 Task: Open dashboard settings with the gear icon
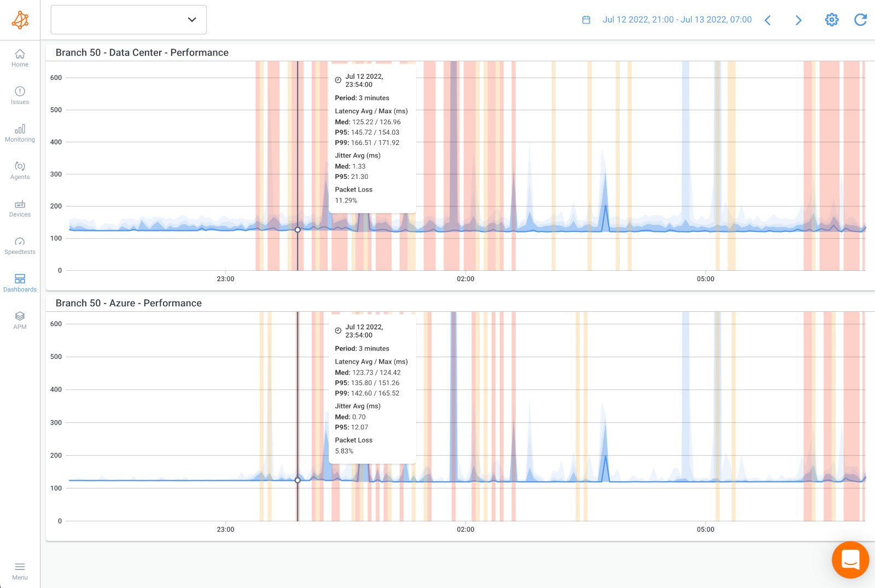(x=831, y=19)
